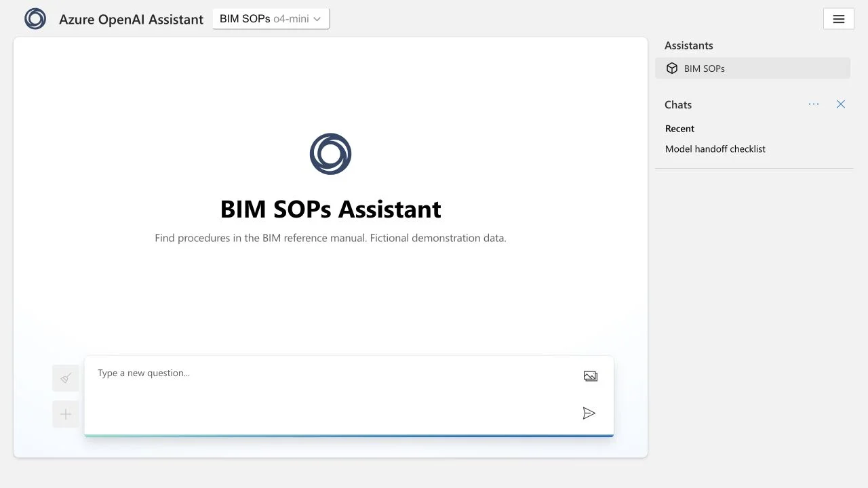
Task: Close the Chats panel
Action: pyautogui.click(x=841, y=104)
